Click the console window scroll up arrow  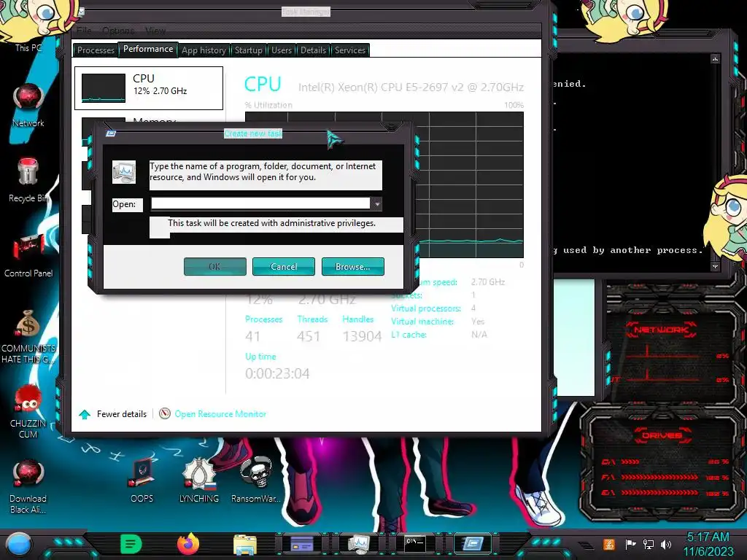tap(715, 58)
